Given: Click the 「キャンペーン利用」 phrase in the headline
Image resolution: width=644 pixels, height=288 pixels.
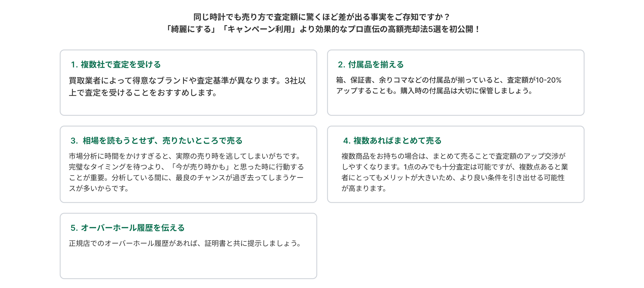Looking at the screenshot, I should (259, 29).
